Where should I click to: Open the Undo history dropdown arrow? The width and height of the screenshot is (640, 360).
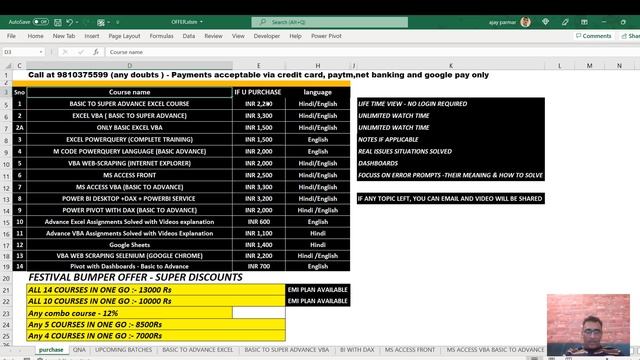pyautogui.click(x=77, y=22)
